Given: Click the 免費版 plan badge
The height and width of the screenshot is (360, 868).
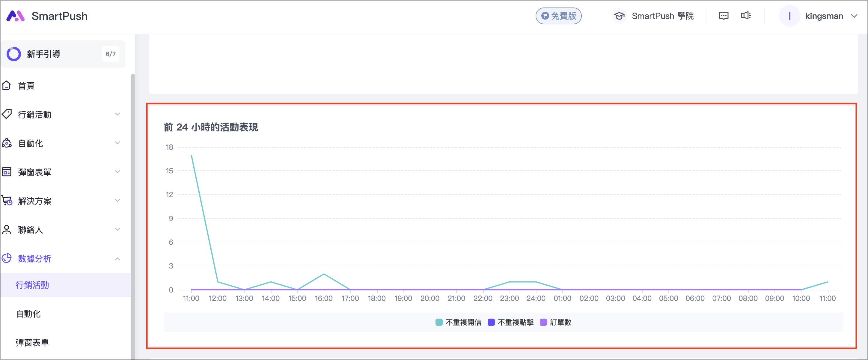Looking at the screenshot, I should 558,16.
